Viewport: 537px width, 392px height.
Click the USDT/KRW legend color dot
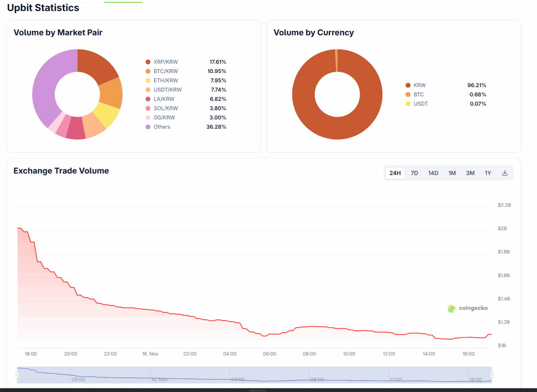click(148, 90)
